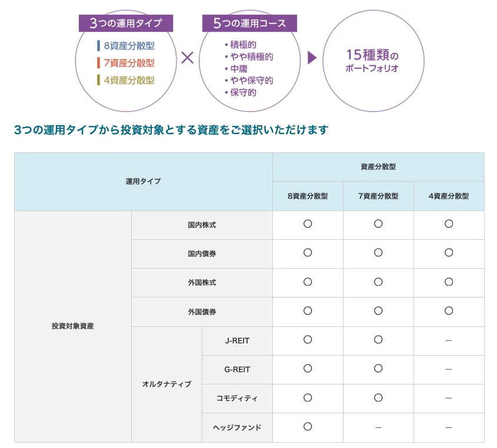The width and height of the screenshot is (497, 448).
Task: Click the 'ヘッジファンド' row label
Action: 237,428
